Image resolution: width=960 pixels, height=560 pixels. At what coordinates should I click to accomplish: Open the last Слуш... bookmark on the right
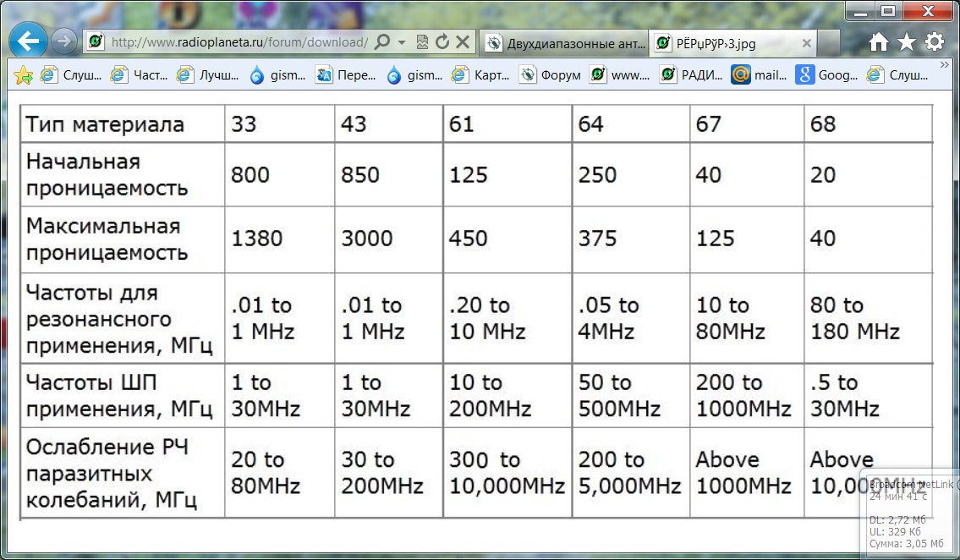tap(897, 75)
